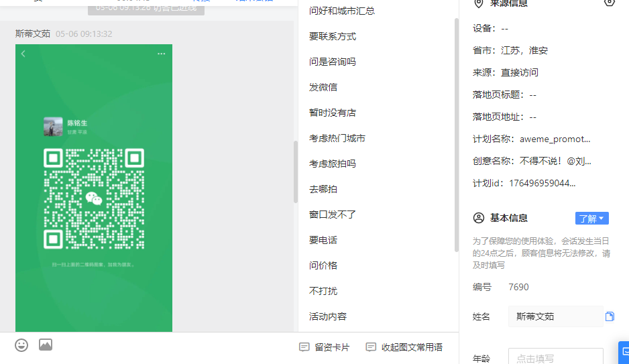The image size is (629, 364).
Task: Click the blue floating chat button
Action: [x=624, y=353]
